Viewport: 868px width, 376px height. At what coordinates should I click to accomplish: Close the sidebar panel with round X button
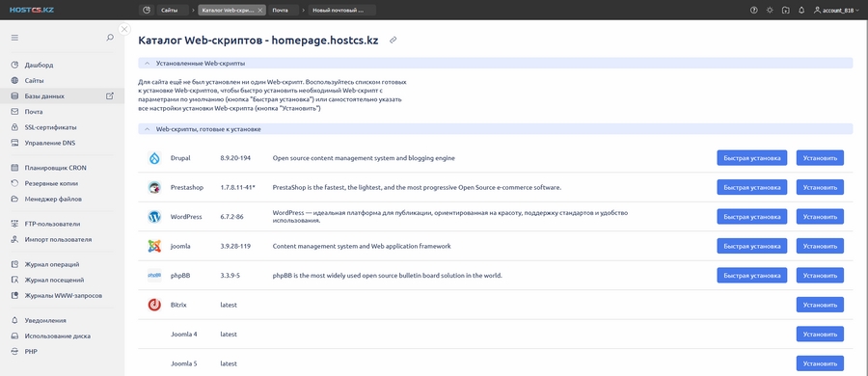click(x=124, y=29)
